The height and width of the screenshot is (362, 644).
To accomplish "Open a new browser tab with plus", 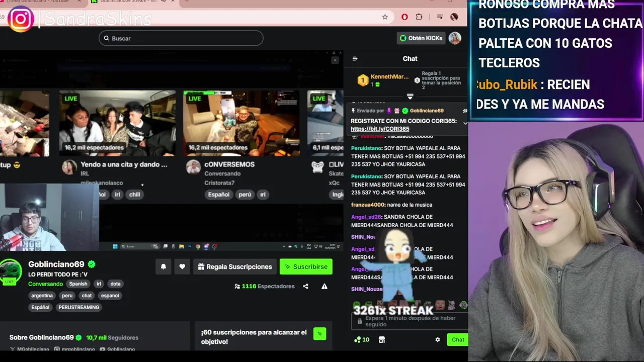I will [187, 2].
